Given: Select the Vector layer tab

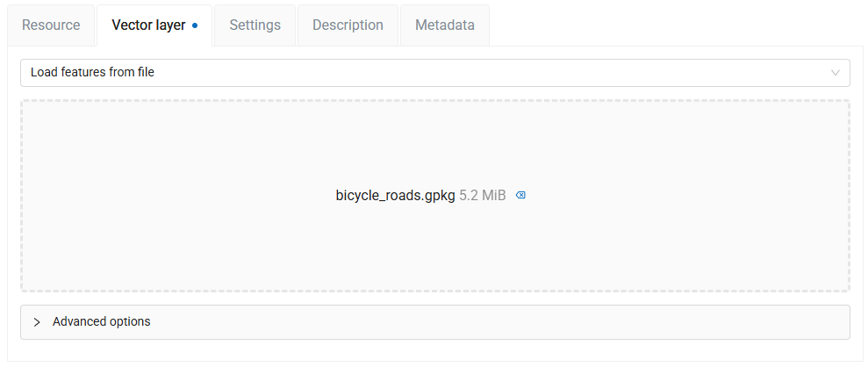Looking at the screenshot, I should pos(148,25).
